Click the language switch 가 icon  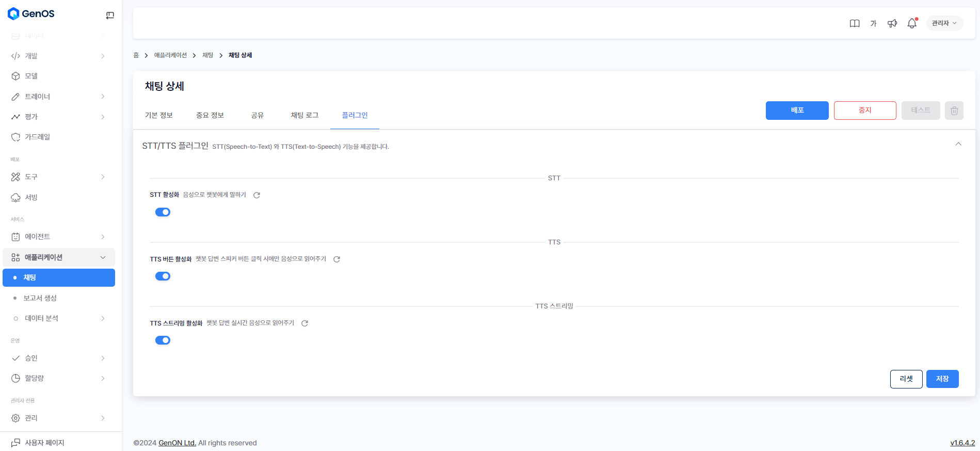[x=873, y=23]
